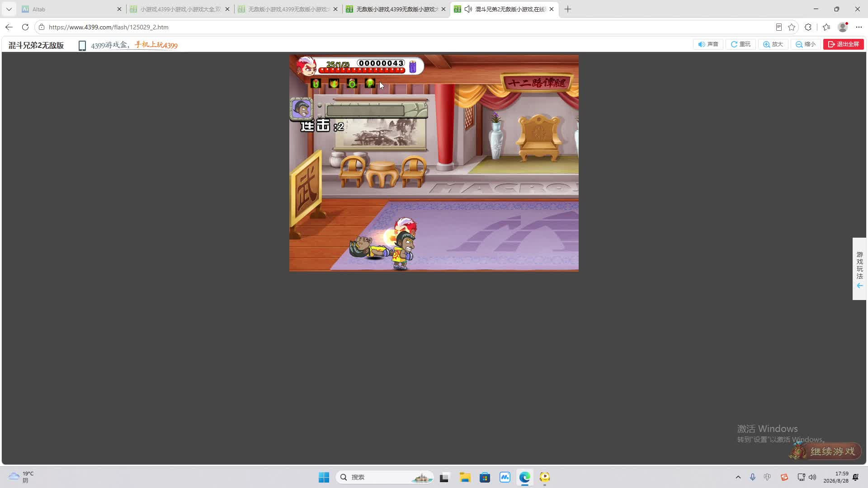Screen dimensions: 868x488
Task: Open the reader view icon
Action: (x=779, y=27)
